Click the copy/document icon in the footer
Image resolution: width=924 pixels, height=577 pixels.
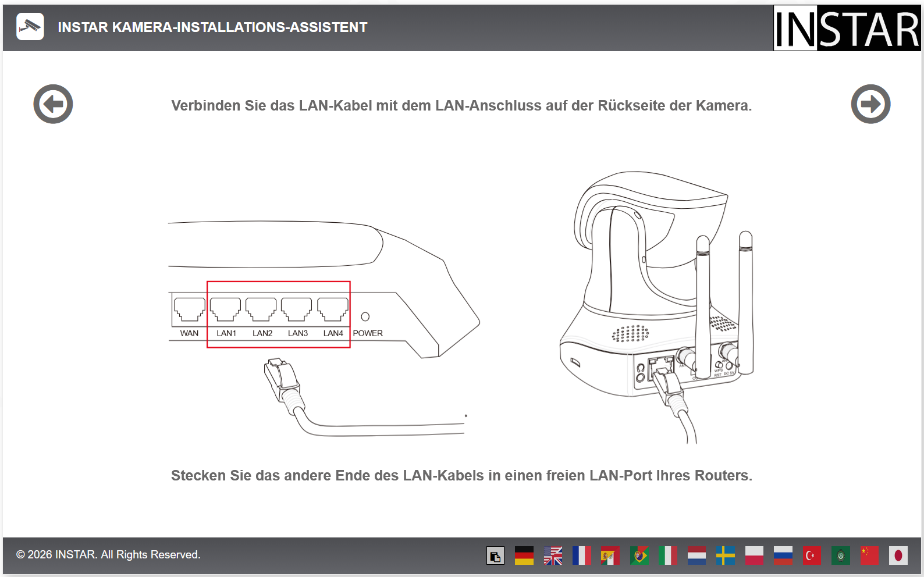495,556
